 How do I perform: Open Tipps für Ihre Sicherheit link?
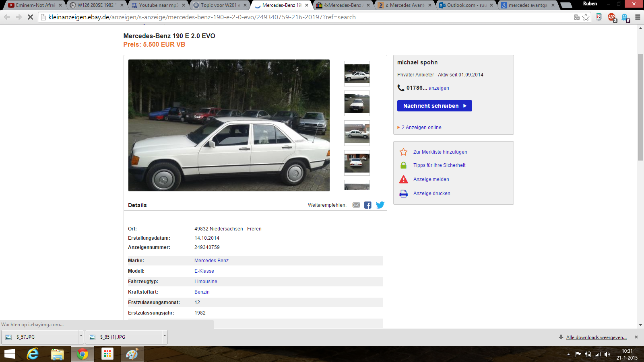(440, 165)
